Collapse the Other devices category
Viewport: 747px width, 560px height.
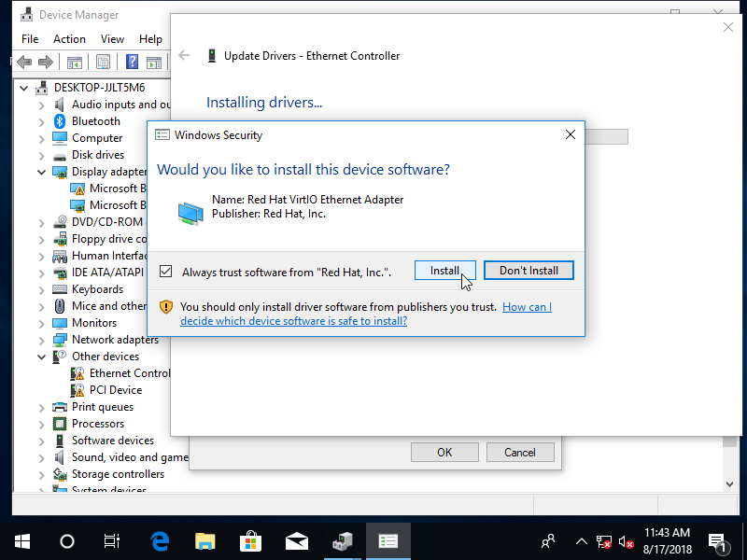click(42, 357)
